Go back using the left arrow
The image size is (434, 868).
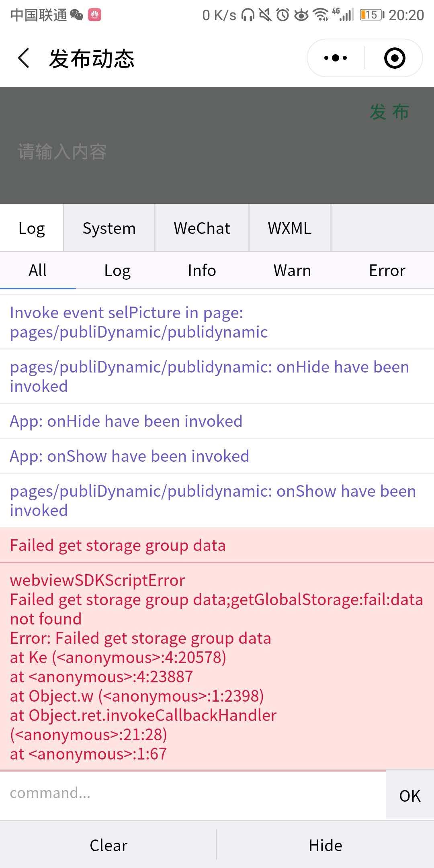(x=24, y=58)
